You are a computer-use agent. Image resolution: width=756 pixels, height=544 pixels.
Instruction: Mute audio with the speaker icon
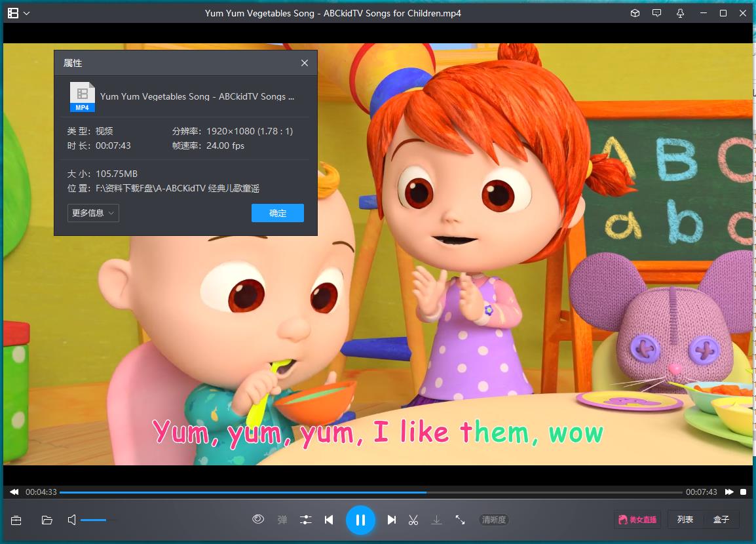coord(72,520)
